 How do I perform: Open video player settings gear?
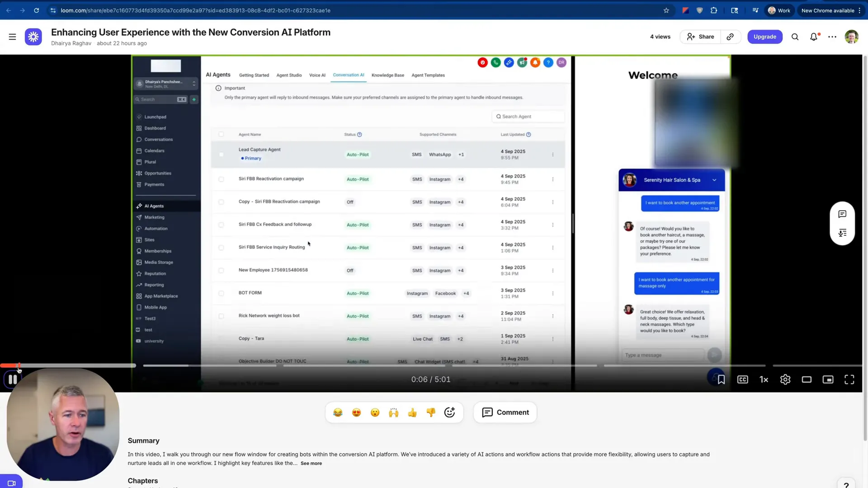pos(785,380)
